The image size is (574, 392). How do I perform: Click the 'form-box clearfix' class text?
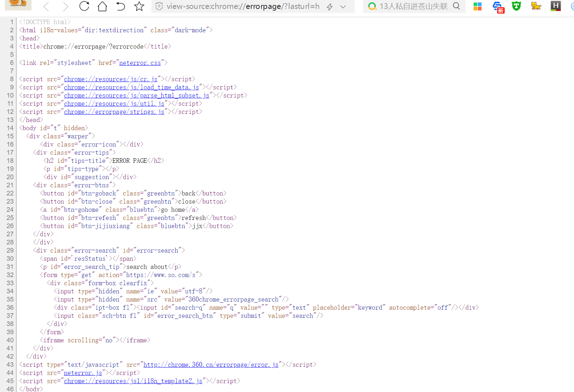click(118, 283)
